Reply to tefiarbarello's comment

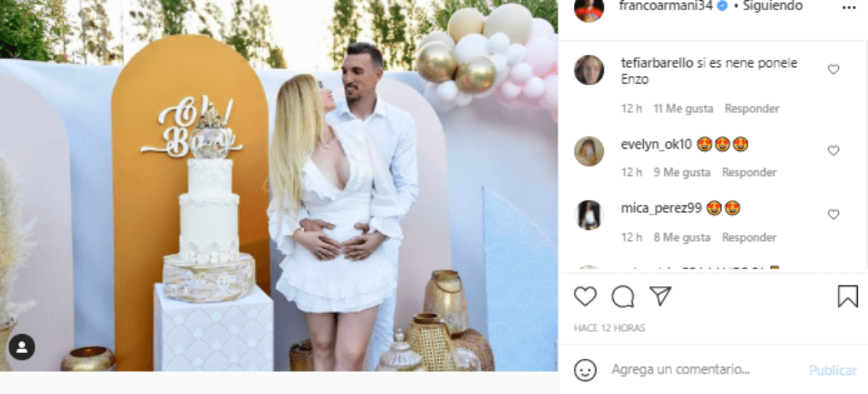coord(752,109)
